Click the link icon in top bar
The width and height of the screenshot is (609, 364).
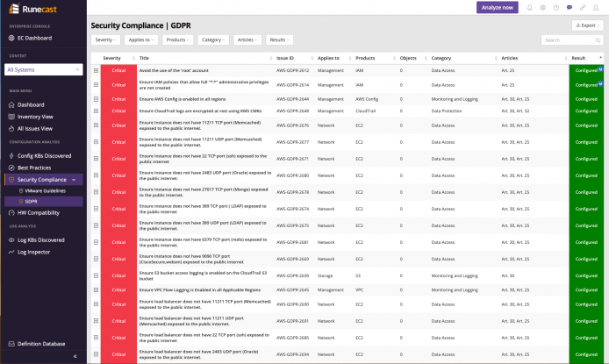tap(583, 7)
